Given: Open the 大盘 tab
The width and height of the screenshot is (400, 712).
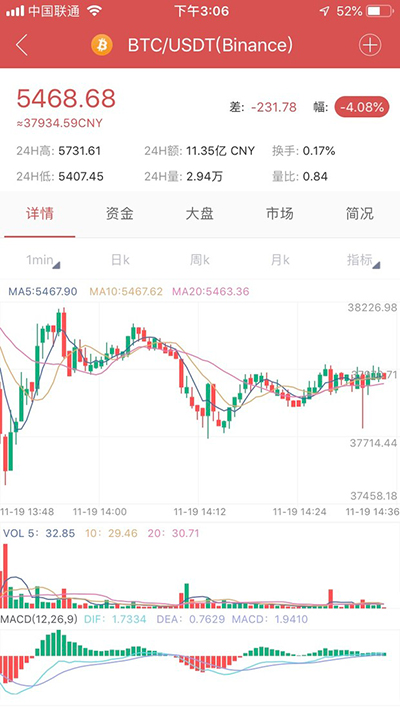Looking at the screenshot, I should click(x=199, y=213).
